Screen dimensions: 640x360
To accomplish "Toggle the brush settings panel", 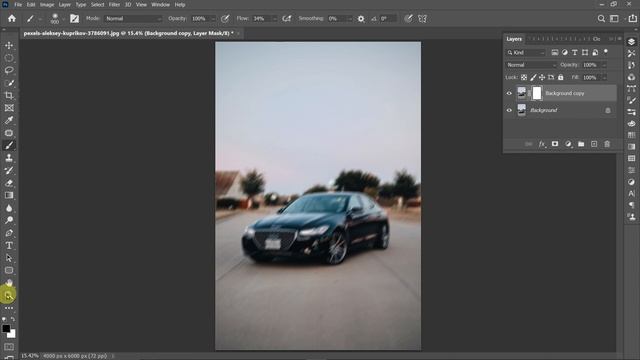I will (74, 19).
